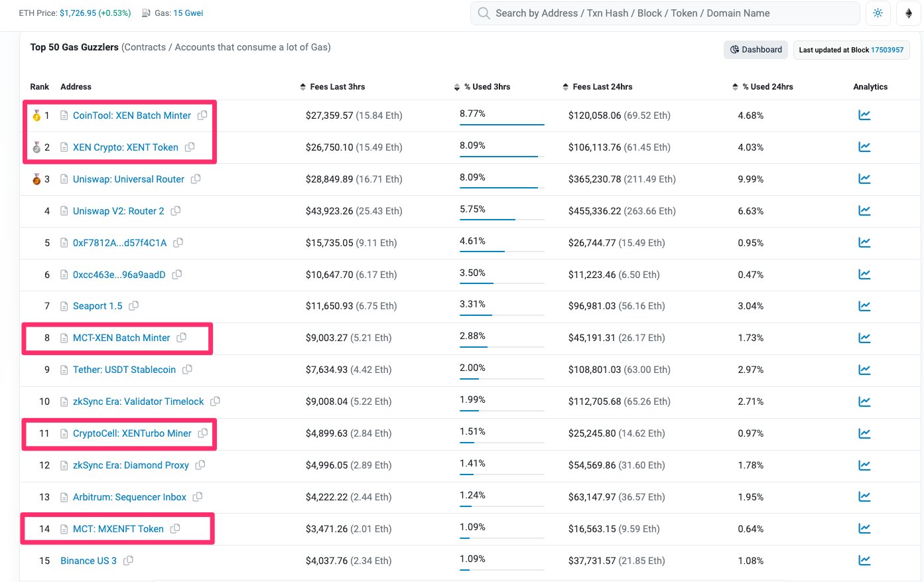Open the 0xF7812A...d57f4C1A address page
Image resolution: width=924 pixels, height=582 pixels.
click(x=120, y=243)
